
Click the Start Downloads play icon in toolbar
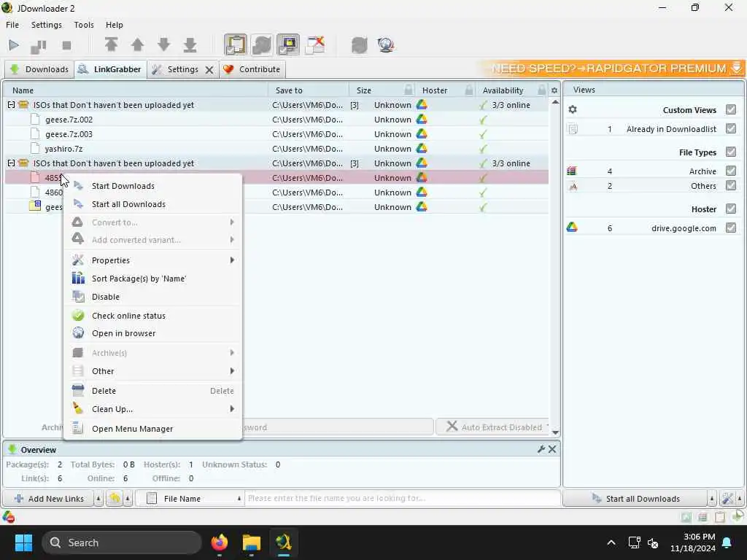pos(14,45)
